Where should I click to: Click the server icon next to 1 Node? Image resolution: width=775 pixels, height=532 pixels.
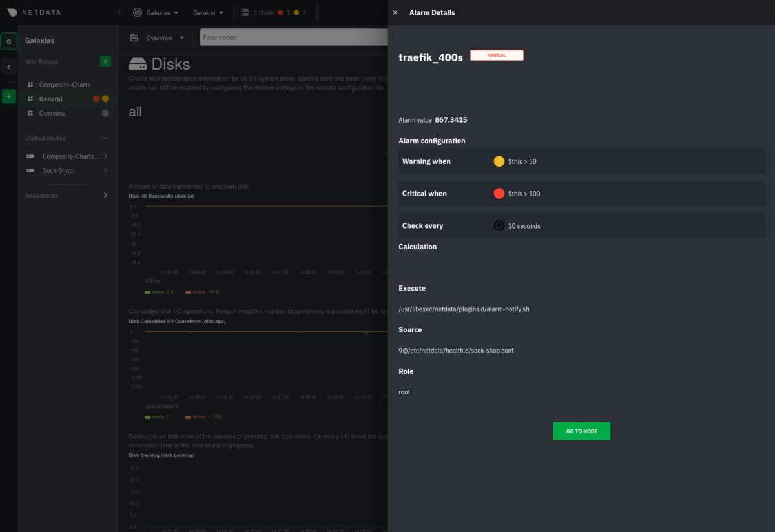(x=245, y=13)
